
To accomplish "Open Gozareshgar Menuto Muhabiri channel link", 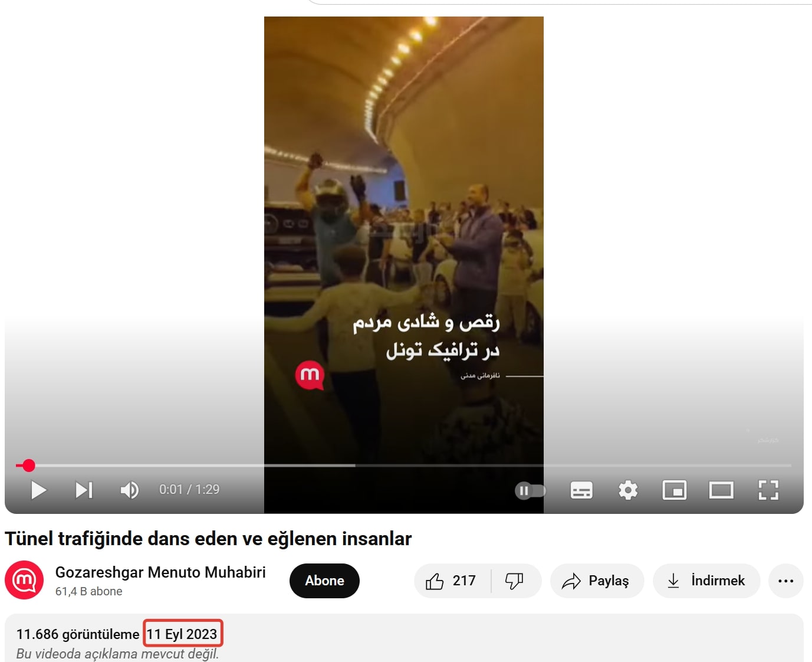I will pos(160,572).
